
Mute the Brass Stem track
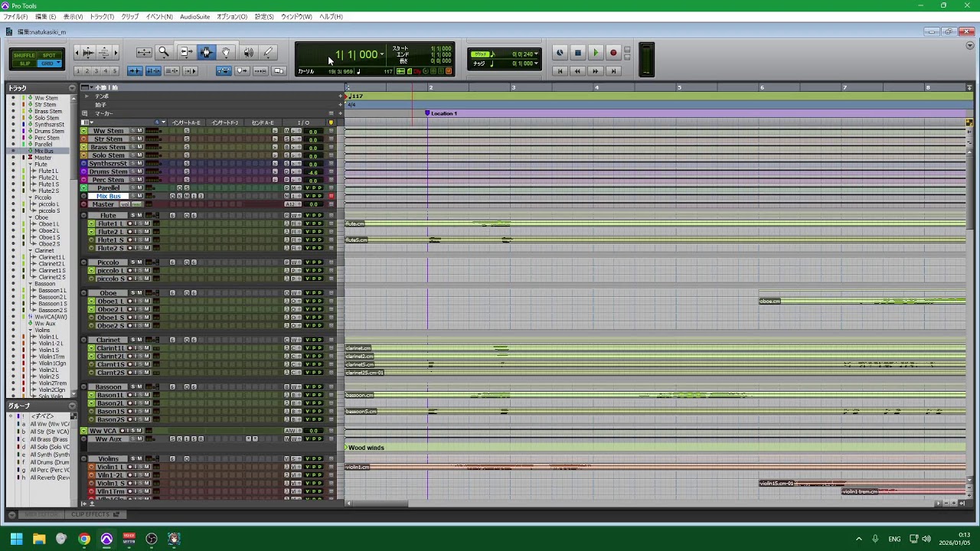click(139, 147)
